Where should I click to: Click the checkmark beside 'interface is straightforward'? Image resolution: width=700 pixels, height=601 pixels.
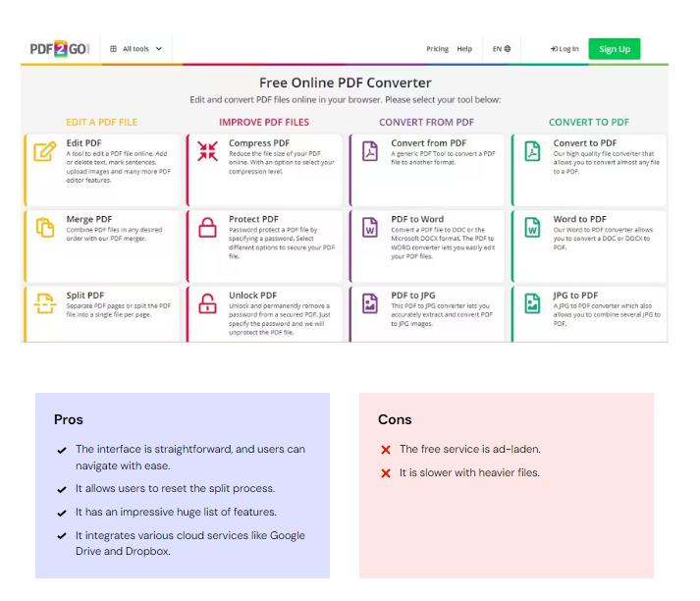coord(62,450)
